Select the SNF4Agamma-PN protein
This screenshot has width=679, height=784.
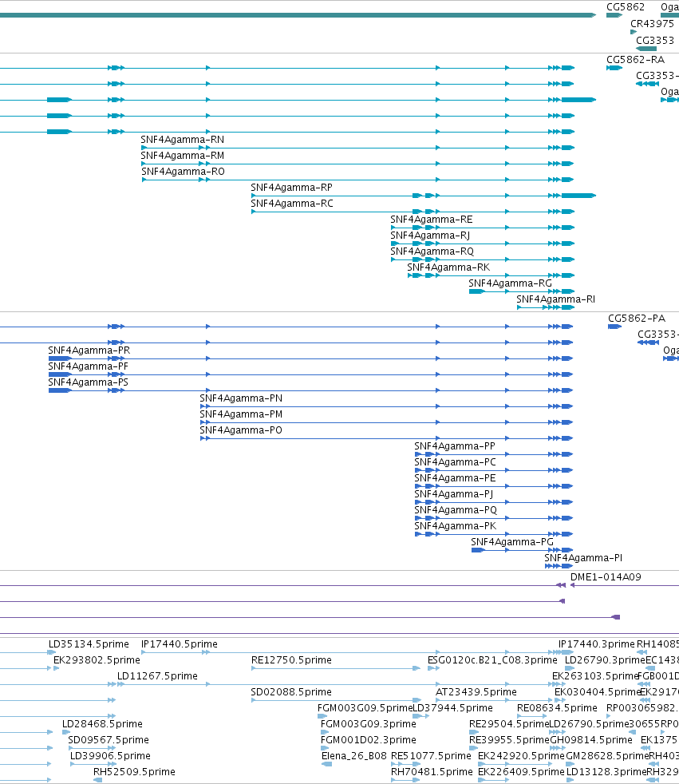(x=241, y=398)
